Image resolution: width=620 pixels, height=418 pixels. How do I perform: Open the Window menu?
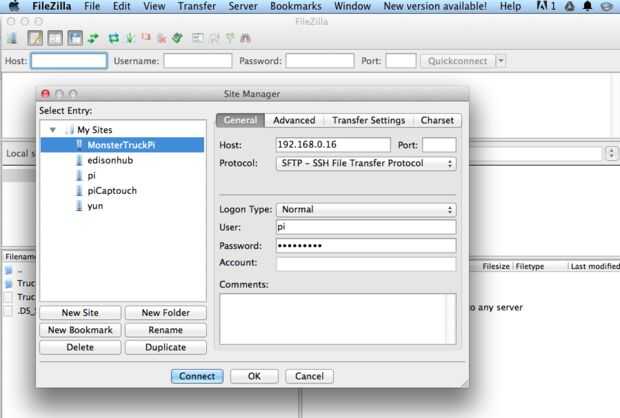tap(352, 6)
